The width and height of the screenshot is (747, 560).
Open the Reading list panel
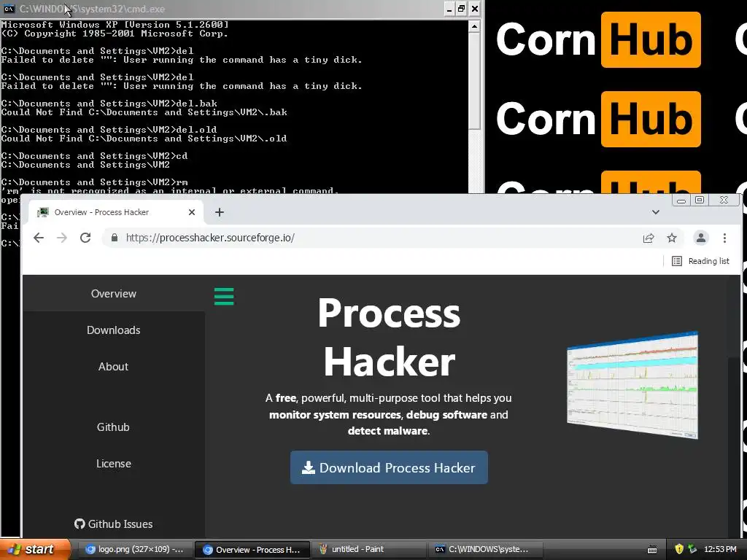[700, 261]
